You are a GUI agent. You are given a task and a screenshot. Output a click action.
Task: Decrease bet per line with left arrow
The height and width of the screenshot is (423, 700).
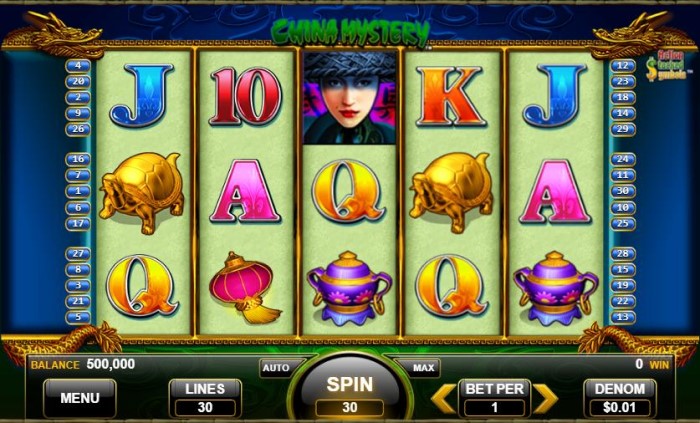(443, 398)
